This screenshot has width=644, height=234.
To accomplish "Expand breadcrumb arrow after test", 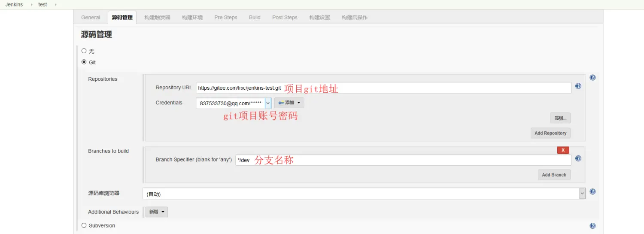I will (55, 5).
